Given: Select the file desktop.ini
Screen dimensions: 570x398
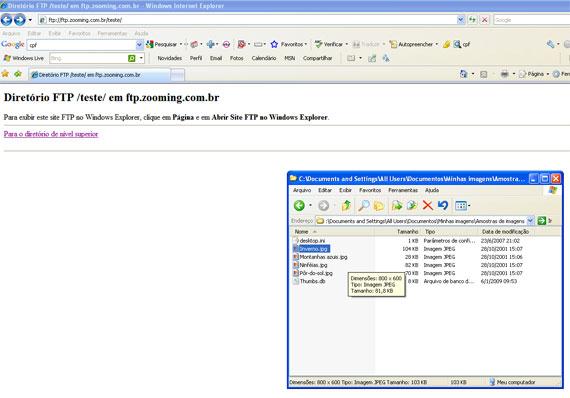Looking at the screenshot, I should click(312, 241).
